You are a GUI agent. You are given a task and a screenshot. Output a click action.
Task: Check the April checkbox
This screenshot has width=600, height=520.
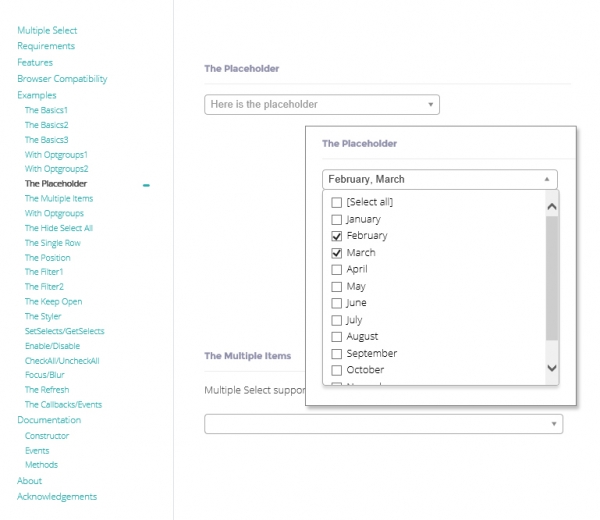click(336, 270)
